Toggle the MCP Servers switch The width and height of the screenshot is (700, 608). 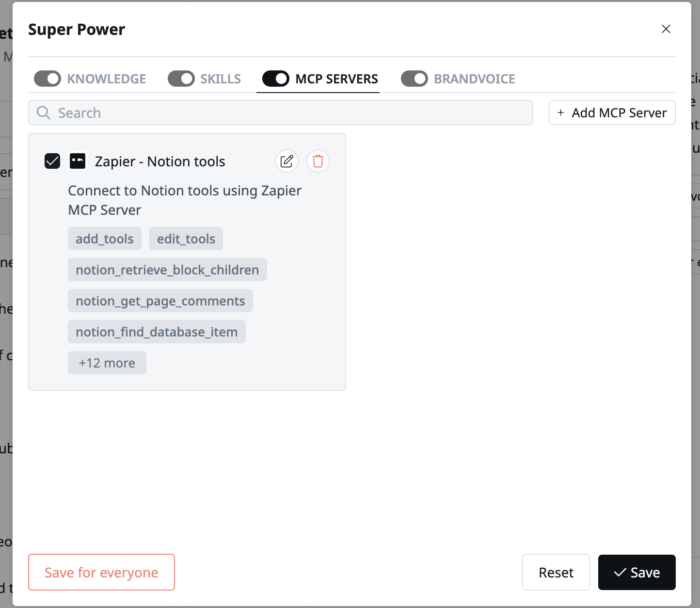276,79
